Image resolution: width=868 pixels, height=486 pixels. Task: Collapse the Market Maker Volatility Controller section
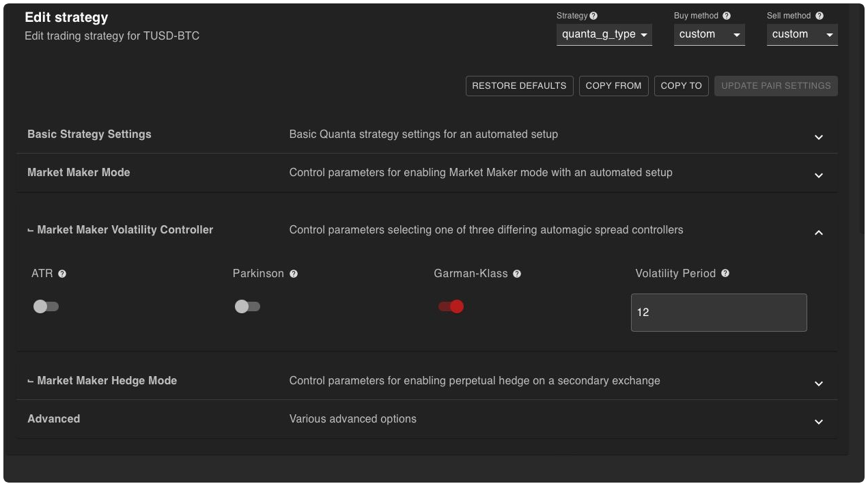pos(819,233)
